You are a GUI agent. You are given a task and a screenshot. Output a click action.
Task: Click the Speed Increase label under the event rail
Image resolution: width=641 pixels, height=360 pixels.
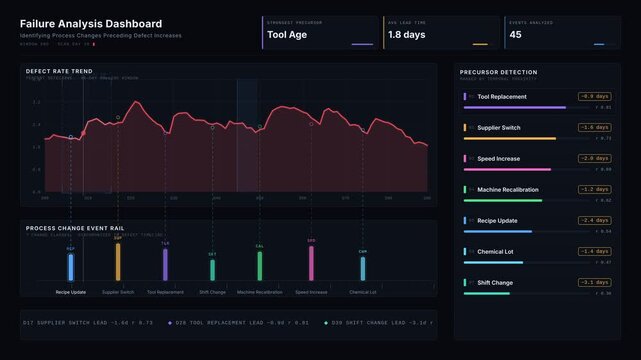[x=311, y=292]
